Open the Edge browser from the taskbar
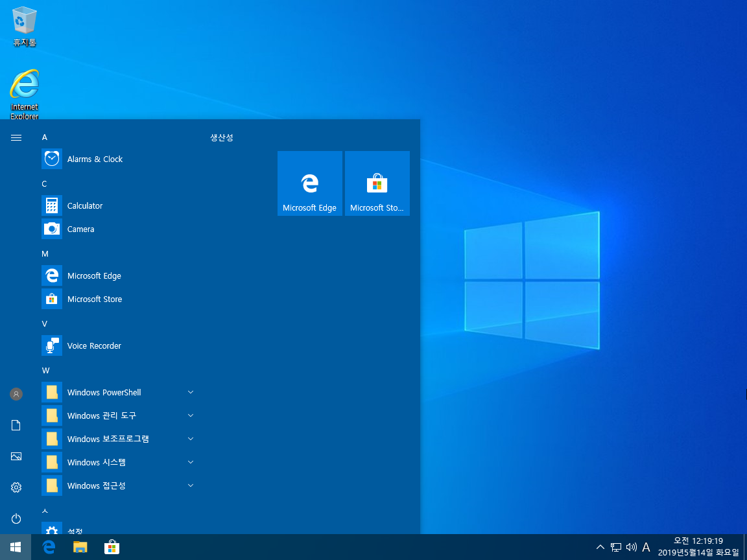The image size is (747, 560). point(49,547)
